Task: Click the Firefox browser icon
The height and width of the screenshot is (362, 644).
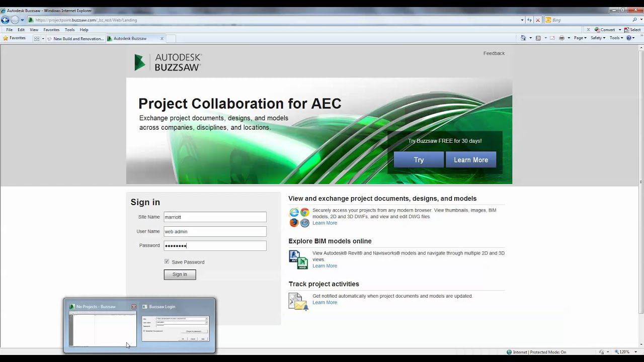Action: tap(294, 223)
